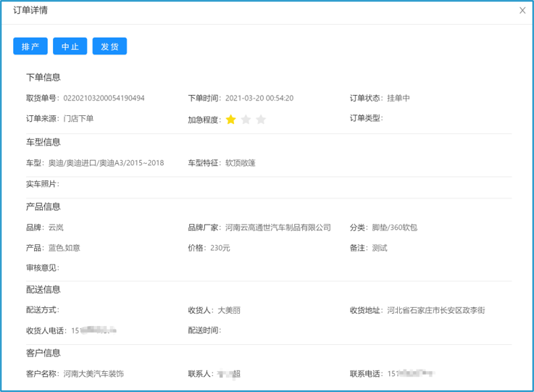Click the recipient name 大美丽
This screenshot has width=534, height=392.
tap(229, 310)
